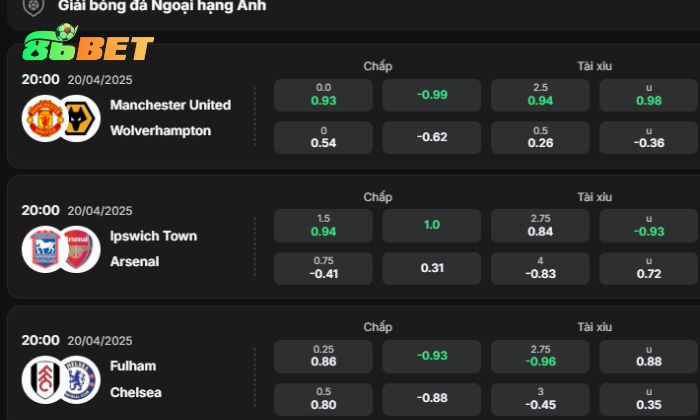This screenshot has height=420, width=700.
Task: Click the Fulham club crest
Action: 44,379
